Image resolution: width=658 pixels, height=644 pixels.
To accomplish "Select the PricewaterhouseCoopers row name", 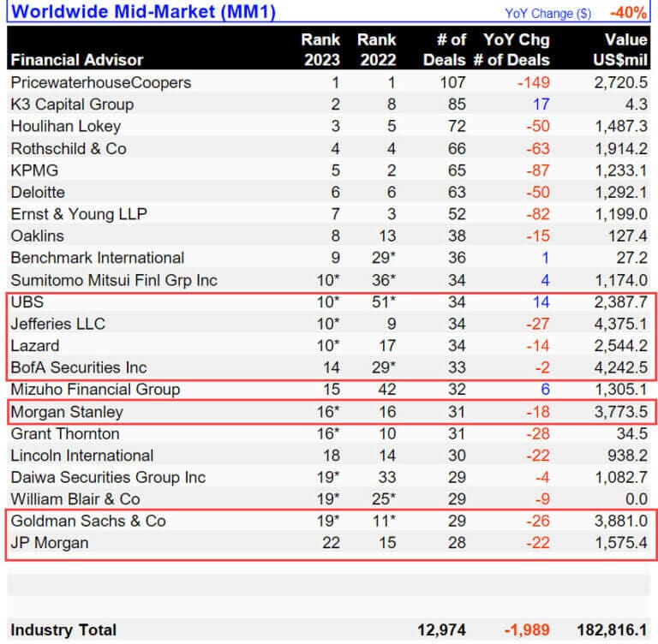I will coord(101,83).
